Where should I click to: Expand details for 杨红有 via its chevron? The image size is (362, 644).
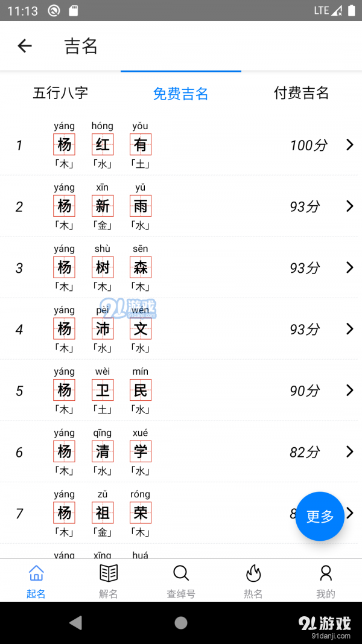(349, 145)
